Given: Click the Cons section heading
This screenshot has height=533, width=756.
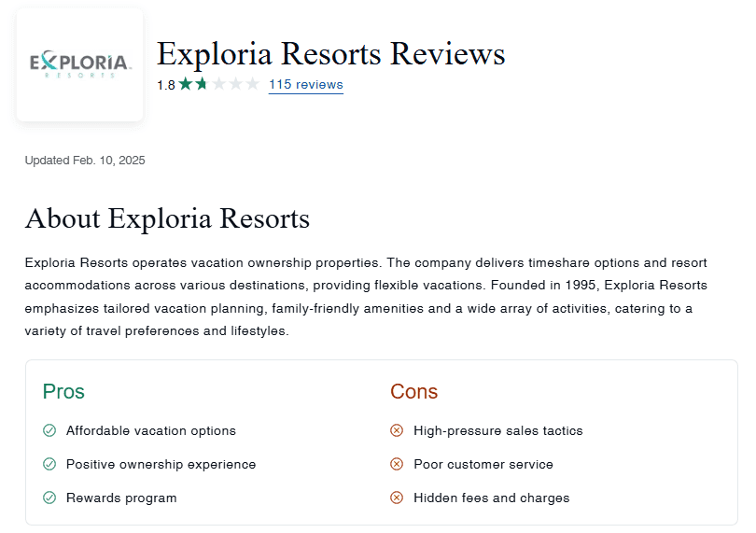Looking at the screenshot, I should pos(413,391).
